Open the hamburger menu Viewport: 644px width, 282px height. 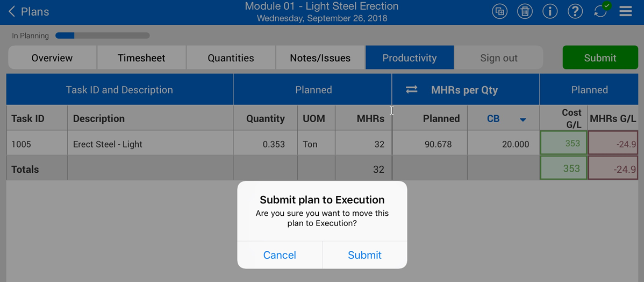point(625,11)
